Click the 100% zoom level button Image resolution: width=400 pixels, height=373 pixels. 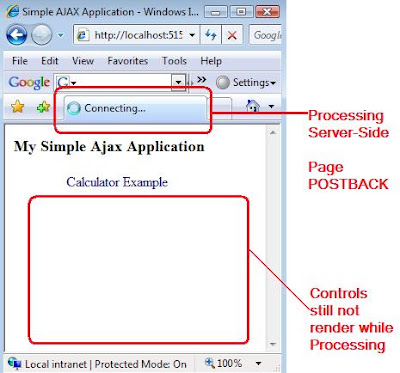tap(223, 363)
